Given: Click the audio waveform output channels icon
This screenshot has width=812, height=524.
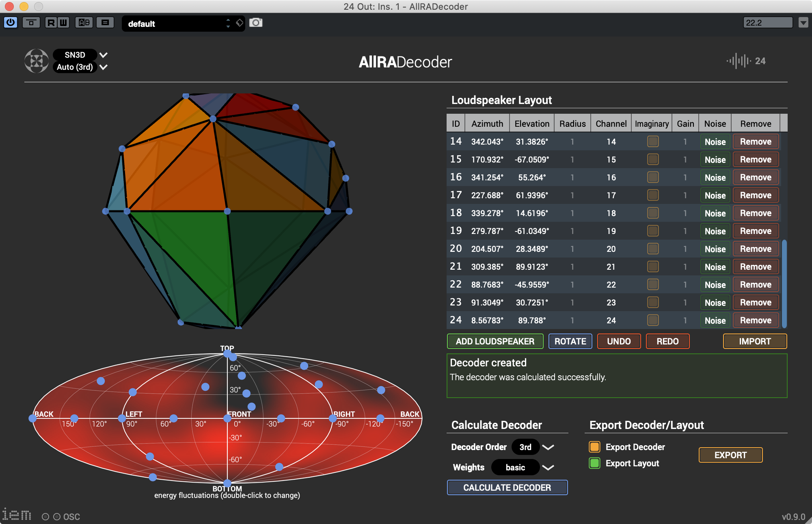Looking at the screenshot, I should click(x=739, y=61).
